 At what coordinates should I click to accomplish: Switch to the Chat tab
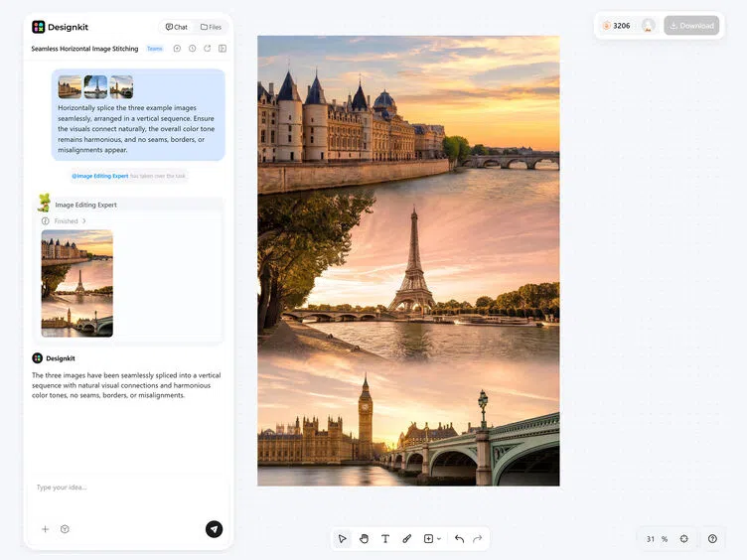tap(176, 27)
